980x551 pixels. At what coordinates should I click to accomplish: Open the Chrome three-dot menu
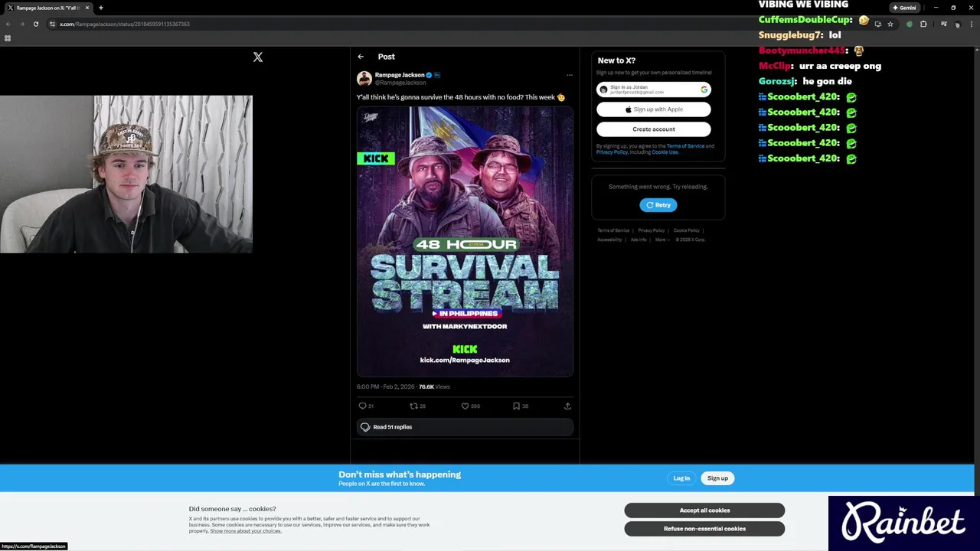pos(970,24)
